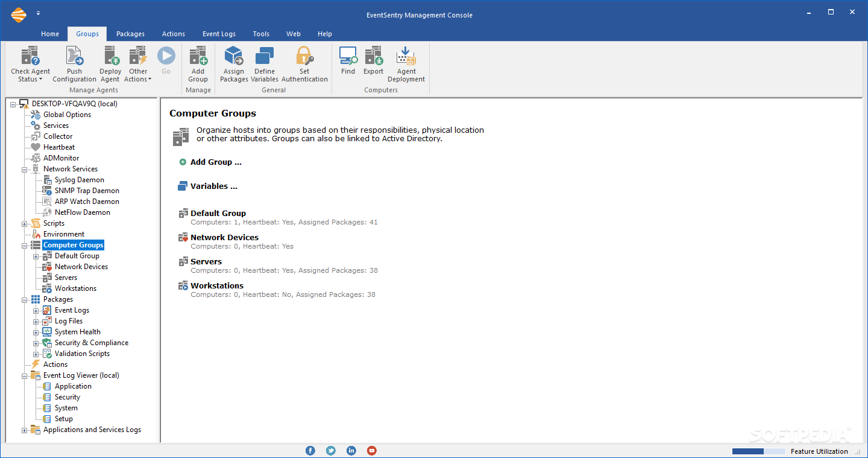The width and height of the screenshot is (868, 458).
Task: Select Actions item in tree
Action: pyautogui.click(x=55, y=364)
